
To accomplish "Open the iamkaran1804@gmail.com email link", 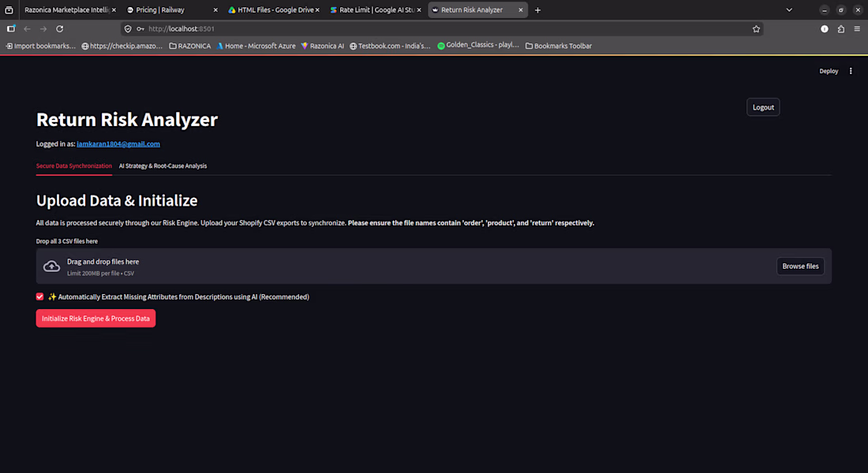I will [118, 143].
